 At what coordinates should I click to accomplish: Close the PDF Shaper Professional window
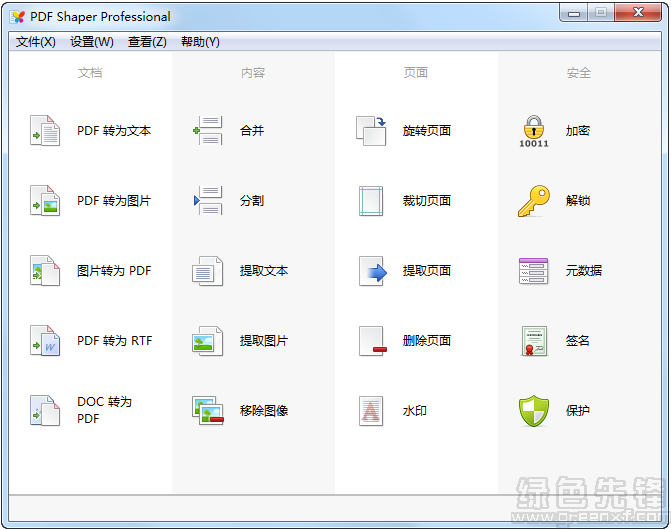pyautogui.click(x=638, y=13)
